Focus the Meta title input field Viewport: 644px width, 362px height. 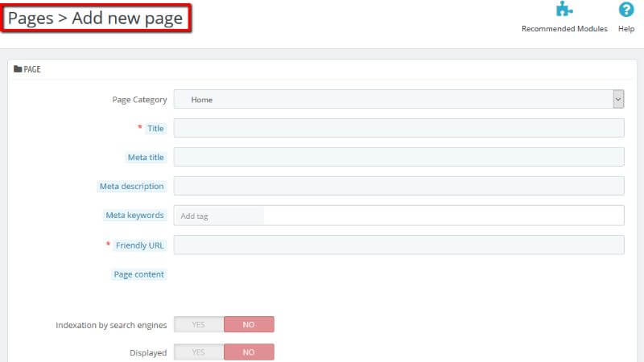click(x=398, y=157)
